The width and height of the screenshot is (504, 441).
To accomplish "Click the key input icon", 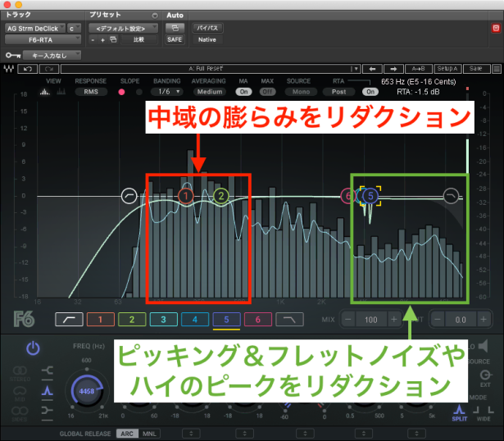I will click(13, 56).
